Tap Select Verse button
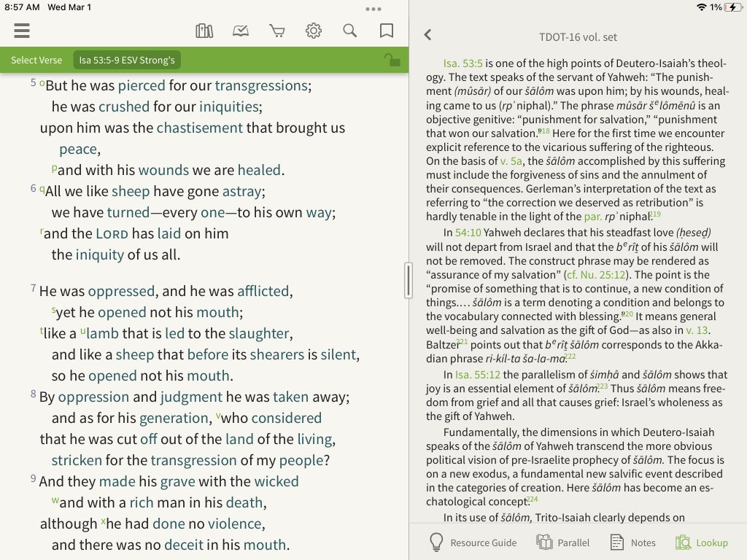Screen dimensions: 747x560 pyautogui.click(x=36, y=60)
